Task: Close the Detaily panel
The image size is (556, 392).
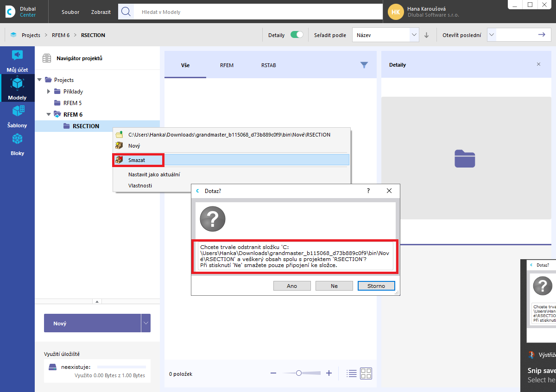Action: [x=538, y=64]
